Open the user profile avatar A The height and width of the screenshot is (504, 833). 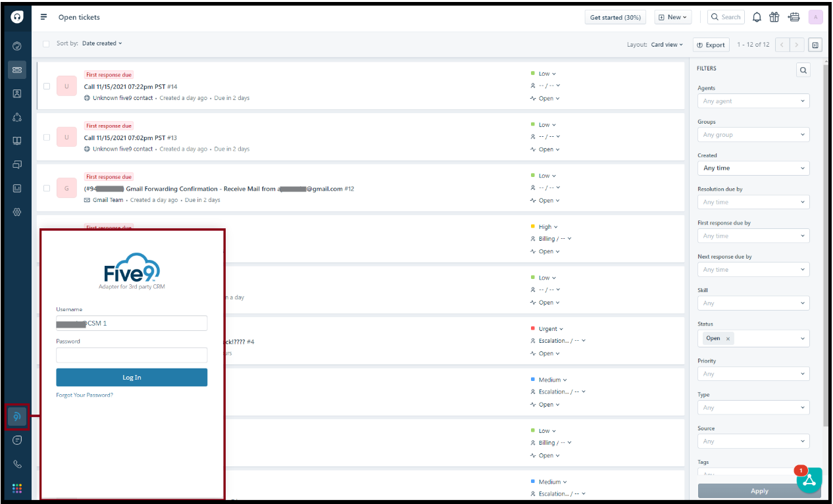(816, 17)
